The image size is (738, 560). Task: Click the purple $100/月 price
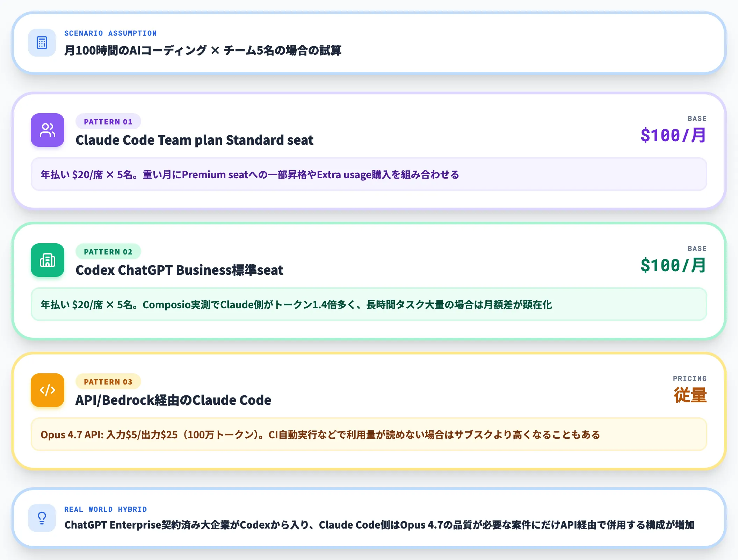click(x=673, y=135)
